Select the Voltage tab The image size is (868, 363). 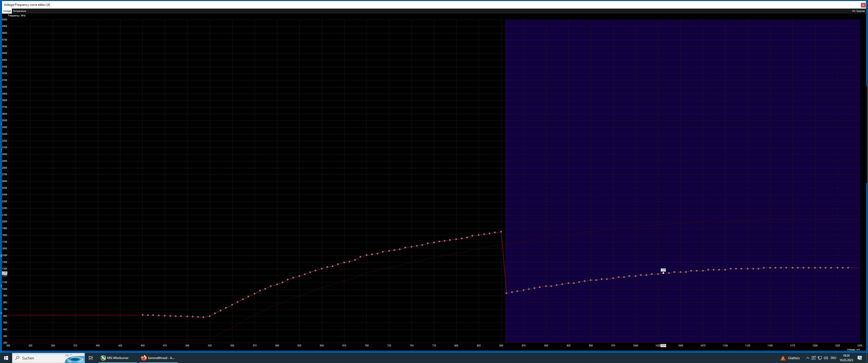click(7, 11)
